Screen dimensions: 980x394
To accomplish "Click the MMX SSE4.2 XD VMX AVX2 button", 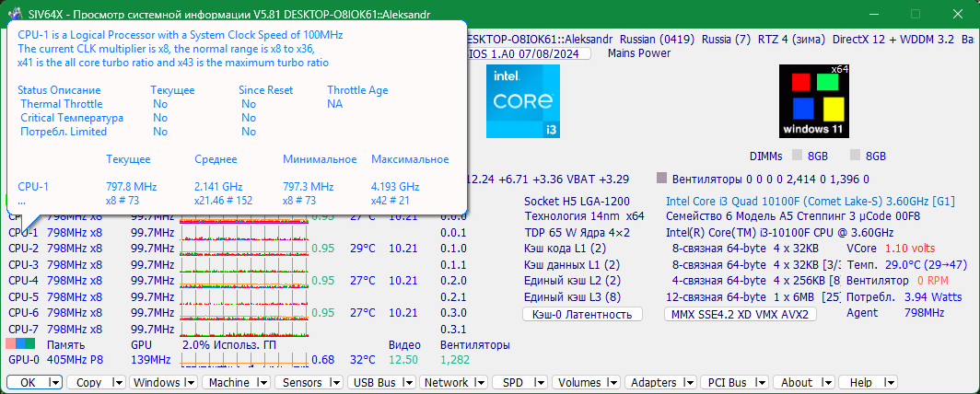I will tap(740, 314).
